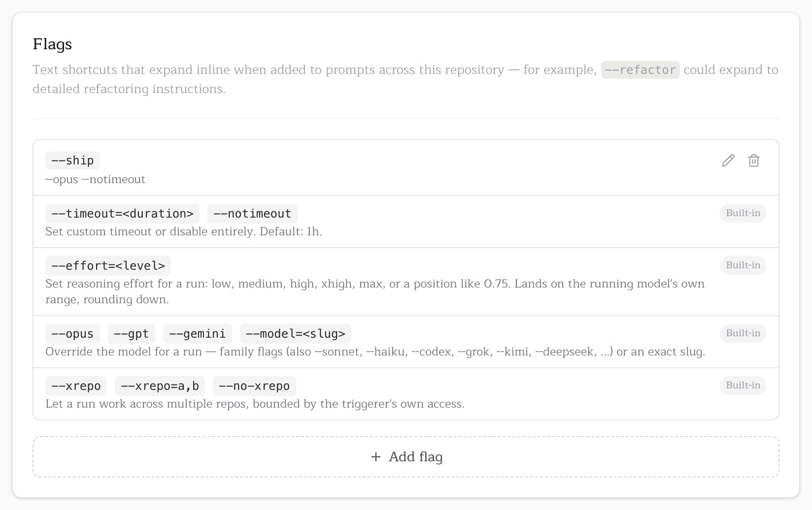Click the --opus flag chip
The width and height of the screenshot is (812, 510).
(x=72, y=334)
